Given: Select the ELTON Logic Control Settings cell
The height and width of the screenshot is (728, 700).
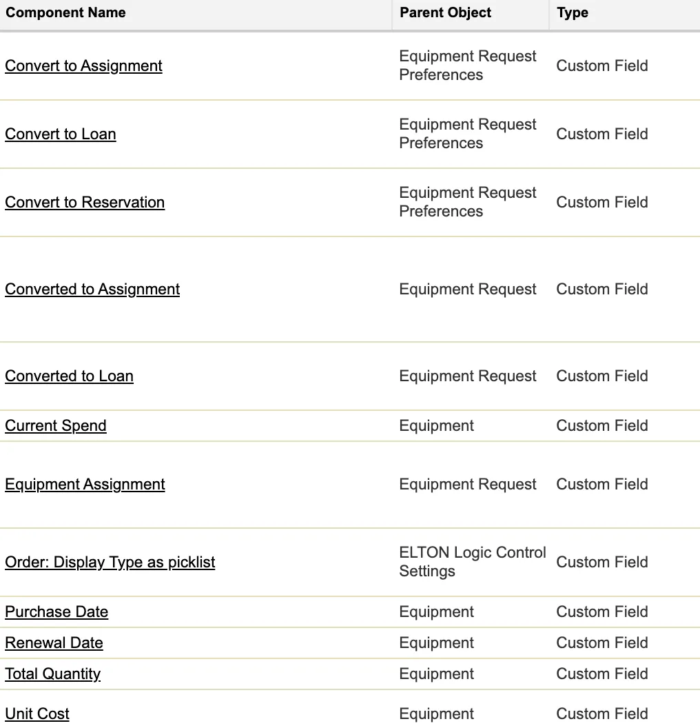Looking at the screenshot, I should (472, 562).
